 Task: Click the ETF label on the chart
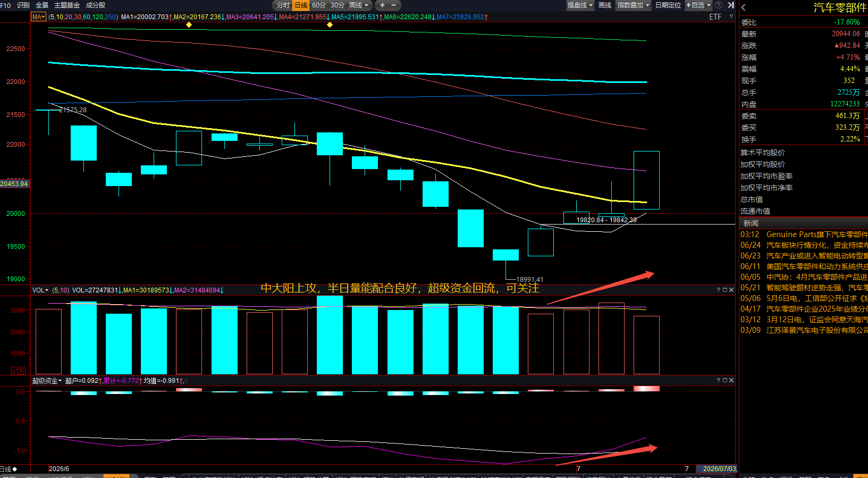715,17
